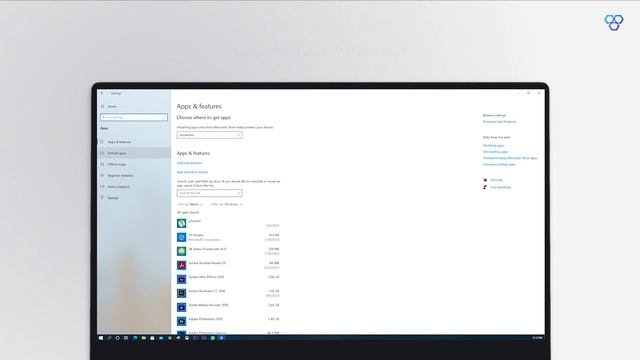Click the Adobe Media Encoder 2019 icon
The width and height of the screenshot is (640, 360).
pyautogui.click(x=181, y=307)
